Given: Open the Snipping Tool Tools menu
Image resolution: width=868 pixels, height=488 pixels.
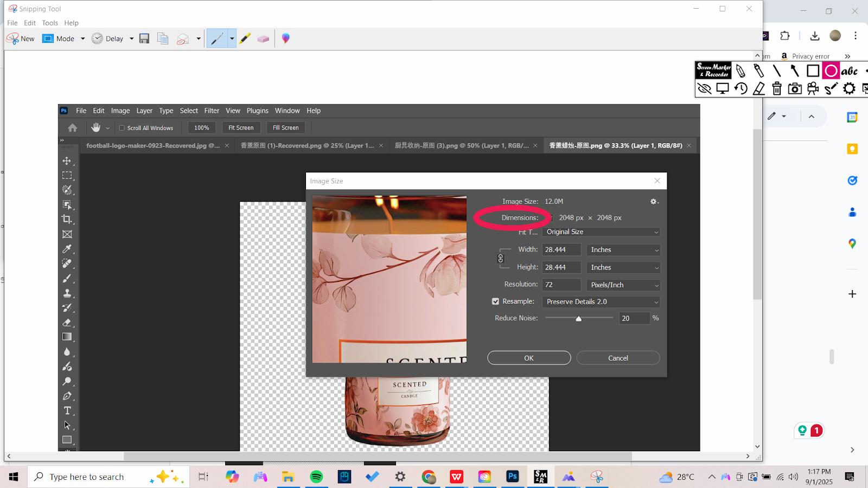Looking at the screenshot, I should tap(50, 23).
